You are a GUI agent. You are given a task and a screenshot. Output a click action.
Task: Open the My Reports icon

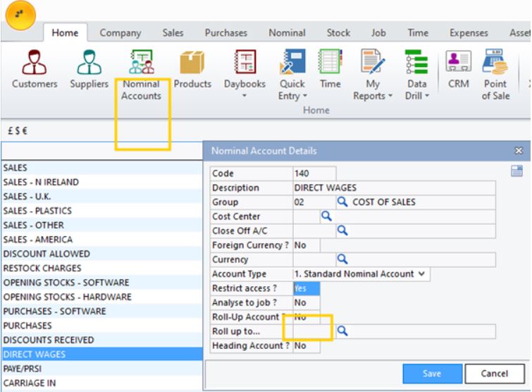pos(373,62)
